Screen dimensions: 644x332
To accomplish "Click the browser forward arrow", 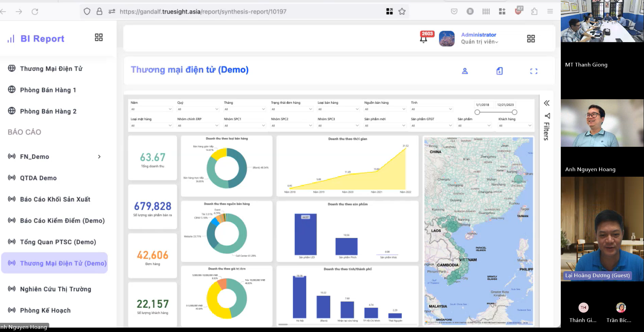I will point(19,12).
